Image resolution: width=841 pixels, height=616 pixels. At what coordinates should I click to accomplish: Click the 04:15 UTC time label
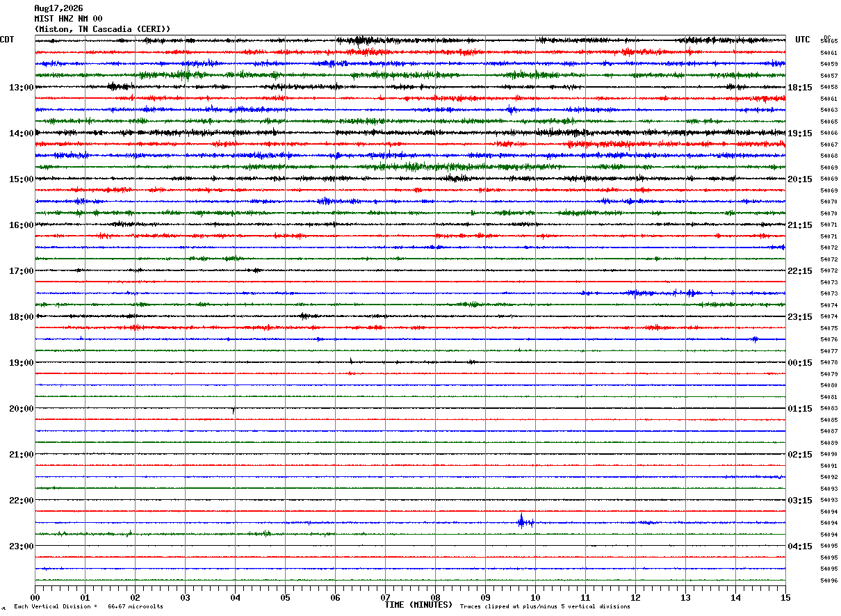(800, 546)
